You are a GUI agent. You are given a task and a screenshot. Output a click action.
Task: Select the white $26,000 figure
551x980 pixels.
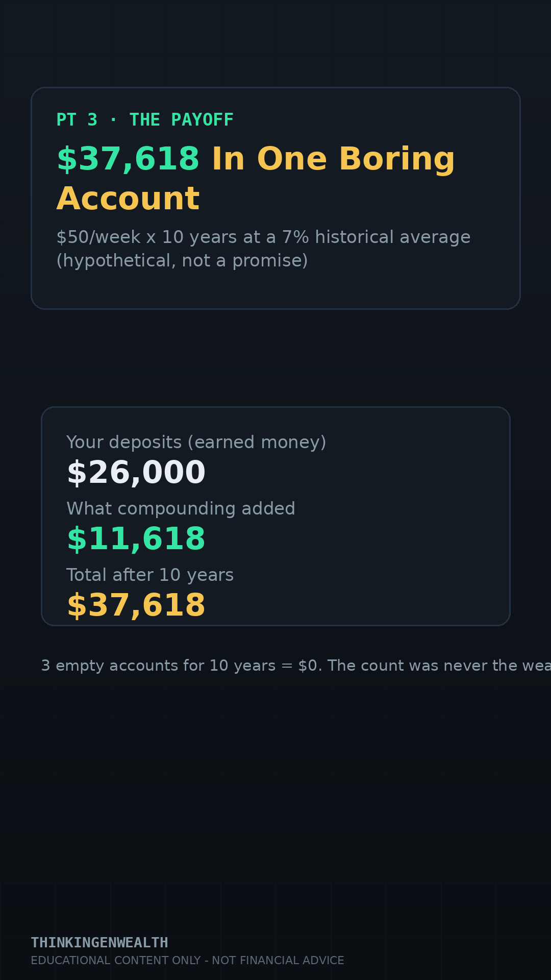136,473
